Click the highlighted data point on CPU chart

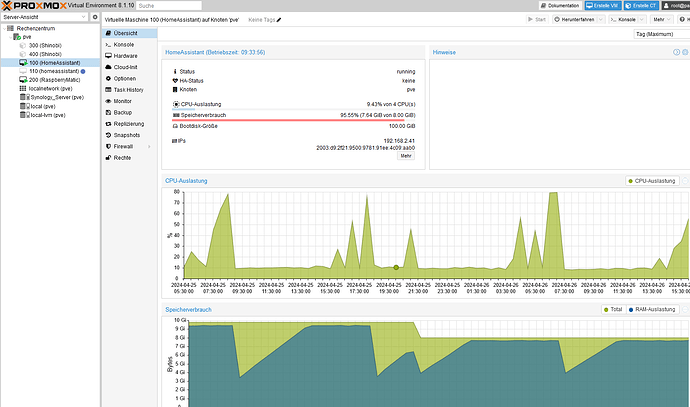coord(396,268)
